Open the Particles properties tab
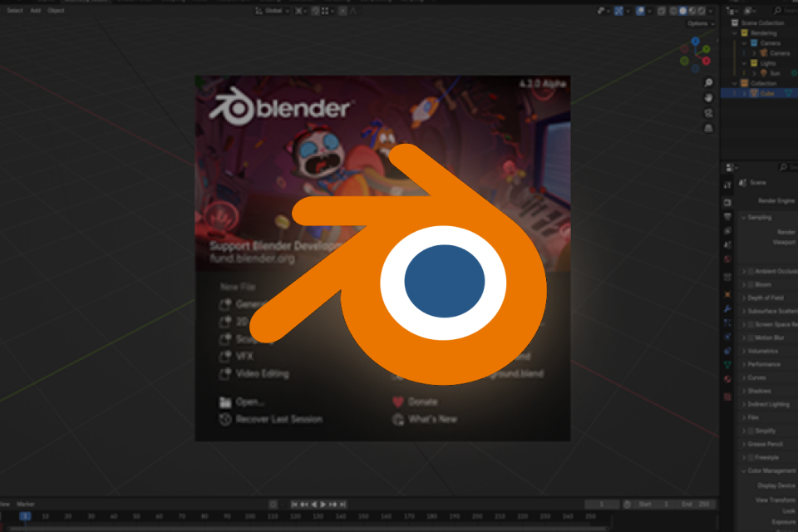 (728, 323)
